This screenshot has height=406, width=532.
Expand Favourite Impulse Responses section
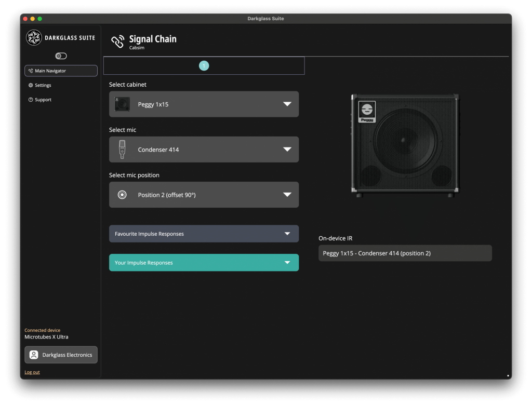(204, 234)
